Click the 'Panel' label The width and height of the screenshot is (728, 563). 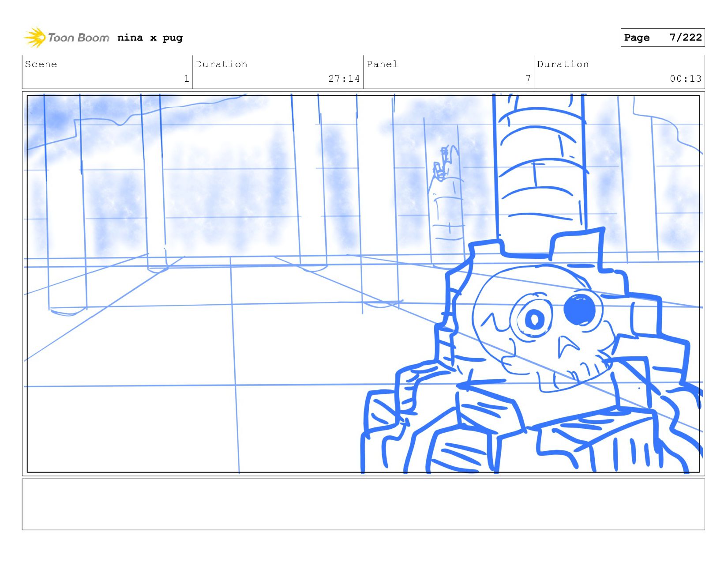point(382,64)
